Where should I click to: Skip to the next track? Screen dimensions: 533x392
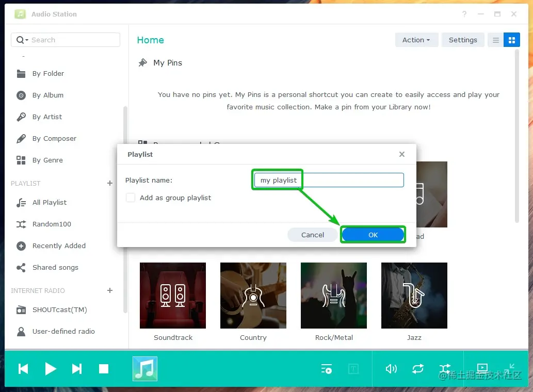pos(77,369)
